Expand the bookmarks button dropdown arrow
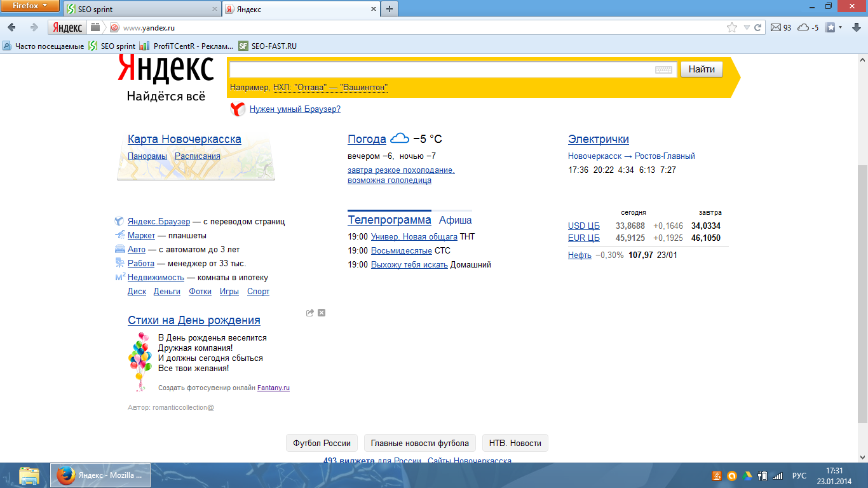 pyautogui.click(x=841, y=27)
